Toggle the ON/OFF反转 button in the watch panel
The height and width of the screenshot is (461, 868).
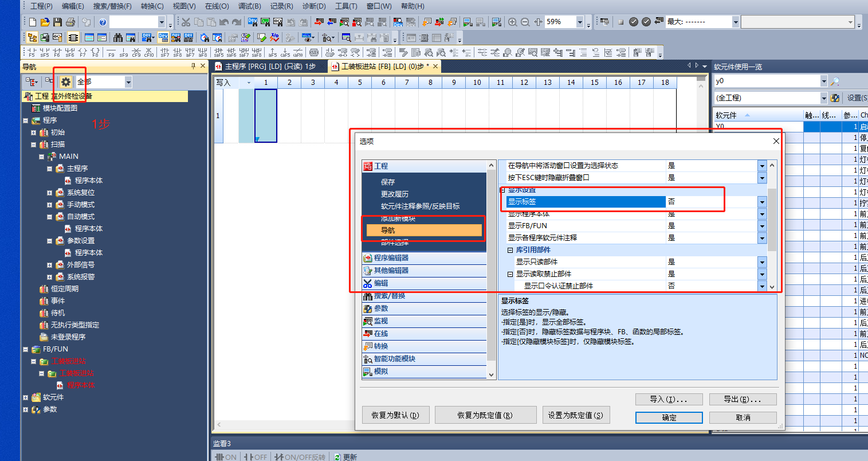[300, 457]
